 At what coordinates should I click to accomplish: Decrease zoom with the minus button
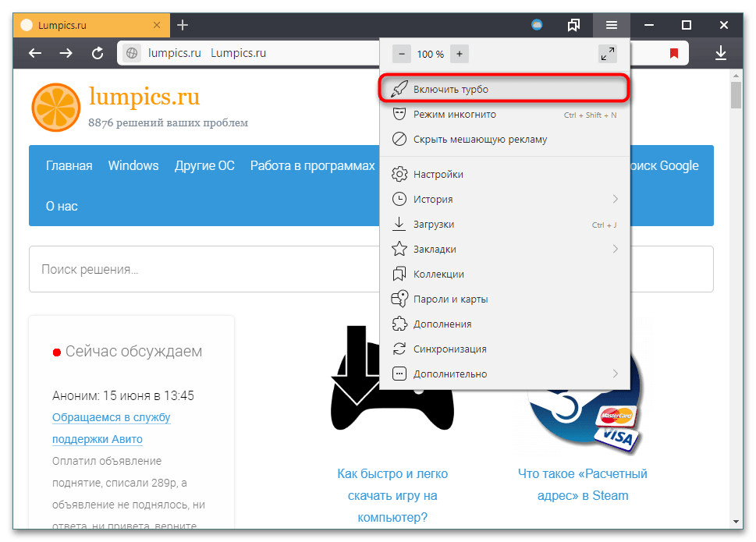[402, 54]
